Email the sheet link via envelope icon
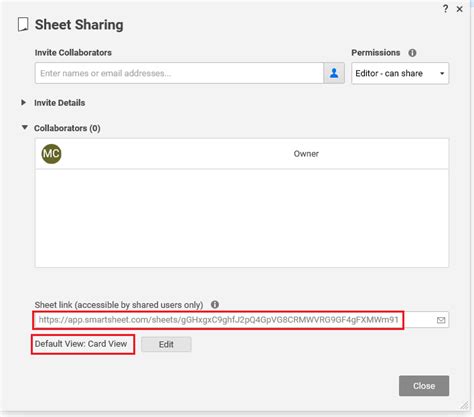 click(441, 320)
